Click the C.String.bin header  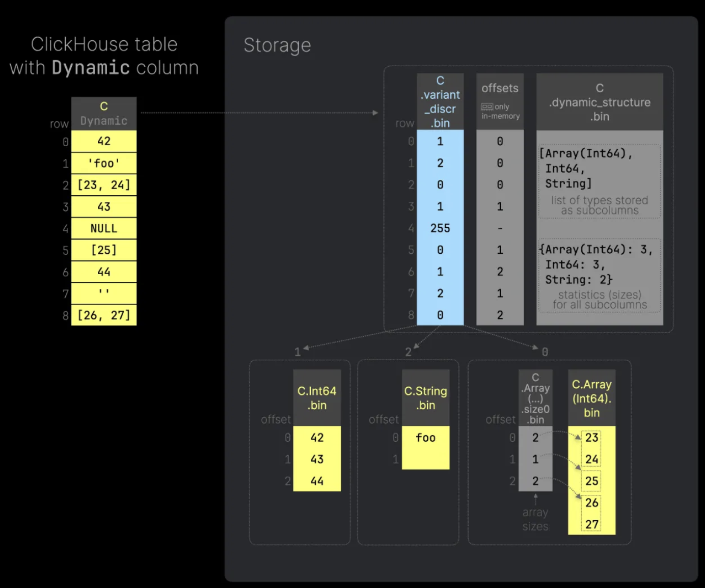(425, 398)
